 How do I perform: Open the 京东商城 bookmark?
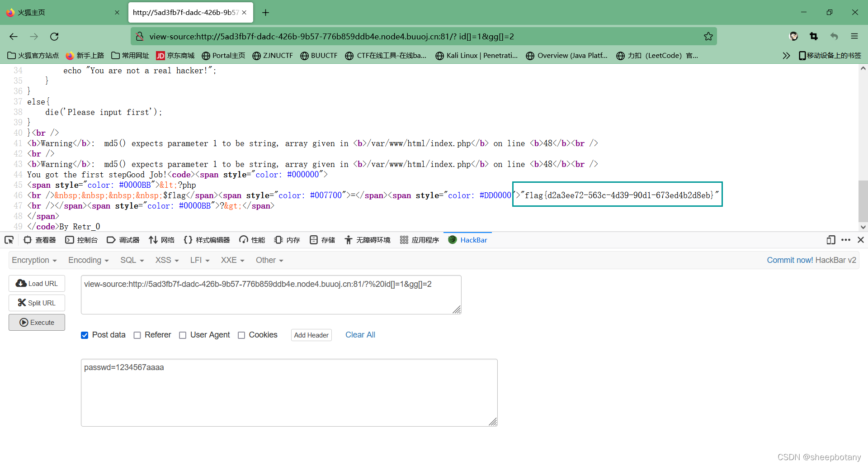(x=175, y=56)
